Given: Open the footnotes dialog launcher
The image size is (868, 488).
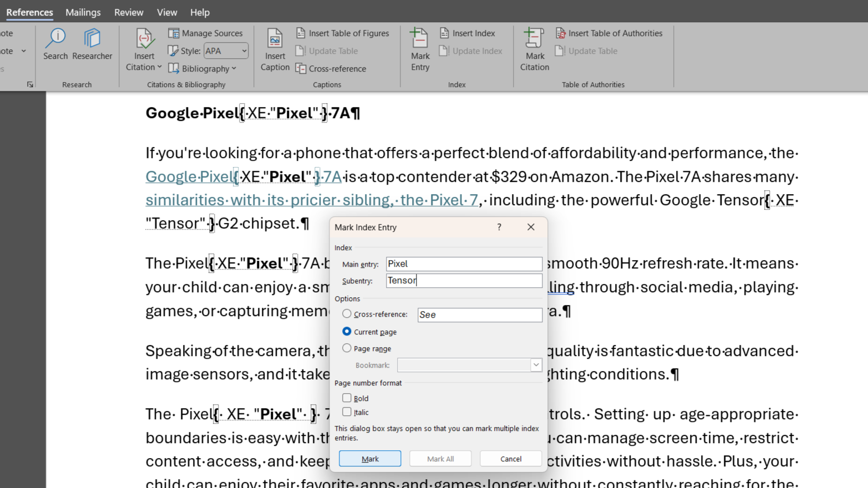Looking at the screenshot, I should pos(30,84).
